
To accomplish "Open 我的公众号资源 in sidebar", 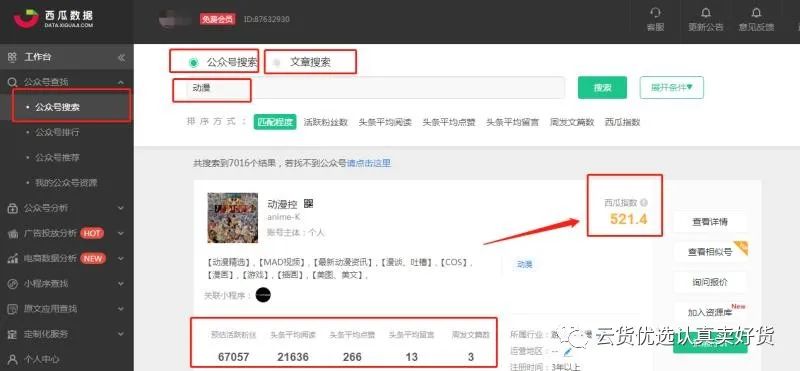I will tap(66, 183).
